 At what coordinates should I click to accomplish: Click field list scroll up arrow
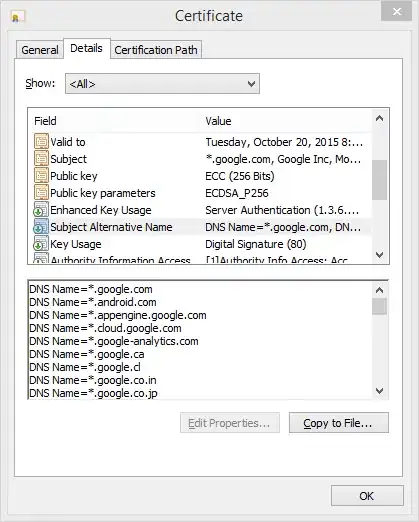click(x=379, y=119)
